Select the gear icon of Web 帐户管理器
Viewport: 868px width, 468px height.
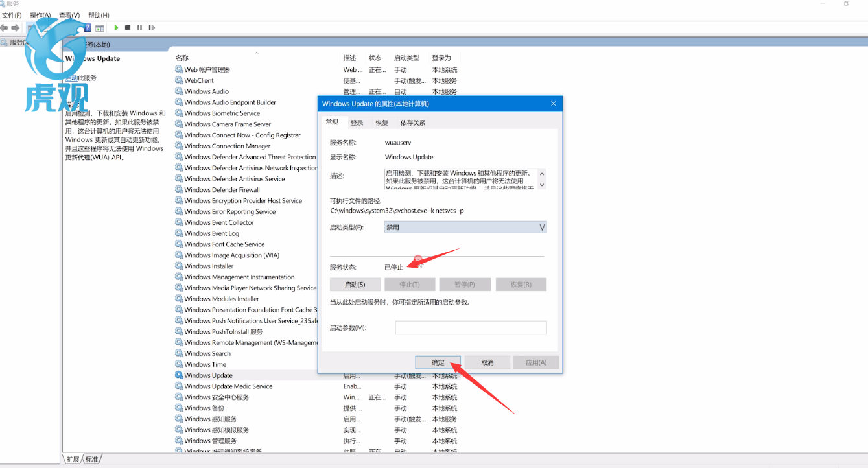click(179, 69)
